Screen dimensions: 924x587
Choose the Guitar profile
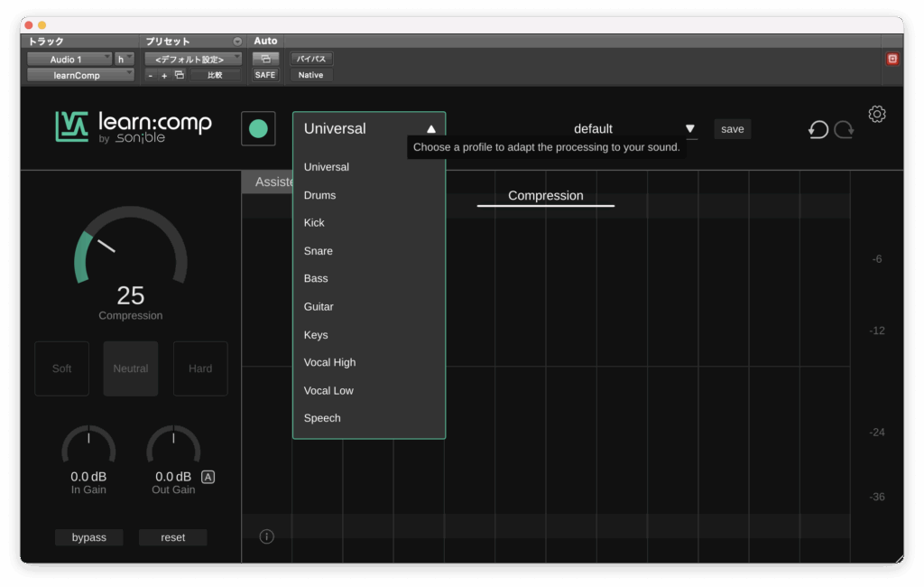[x=369, y=307]
